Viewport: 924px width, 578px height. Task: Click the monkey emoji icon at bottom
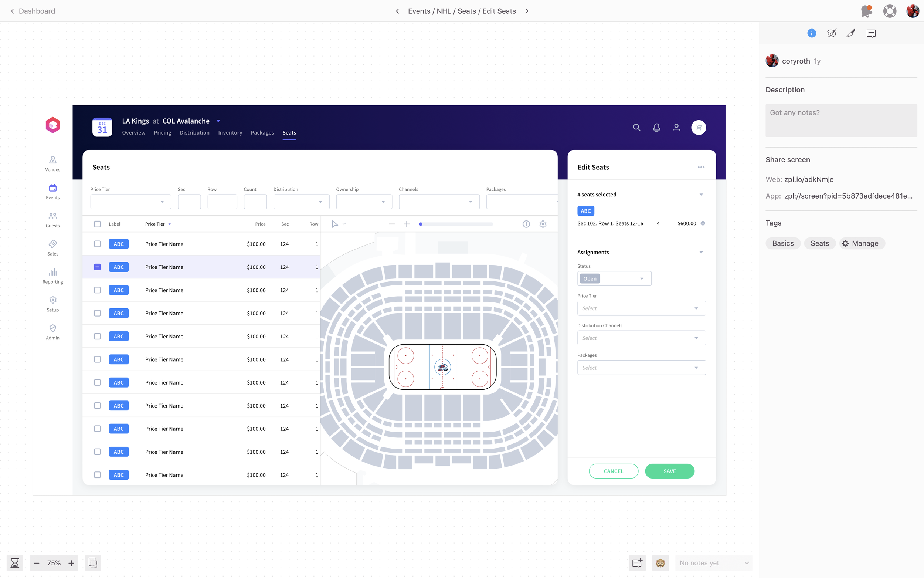(660, 563)
